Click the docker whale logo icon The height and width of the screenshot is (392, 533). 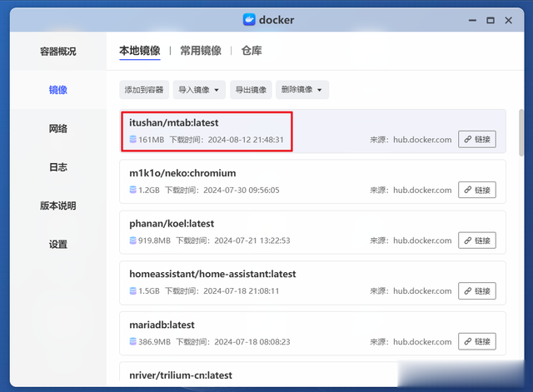249,20
